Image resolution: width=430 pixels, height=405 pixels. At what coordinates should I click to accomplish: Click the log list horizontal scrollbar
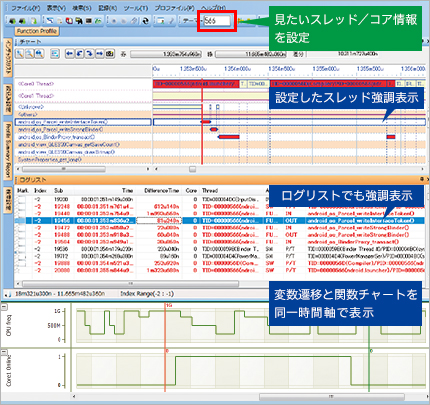click(x=130, y=284)
